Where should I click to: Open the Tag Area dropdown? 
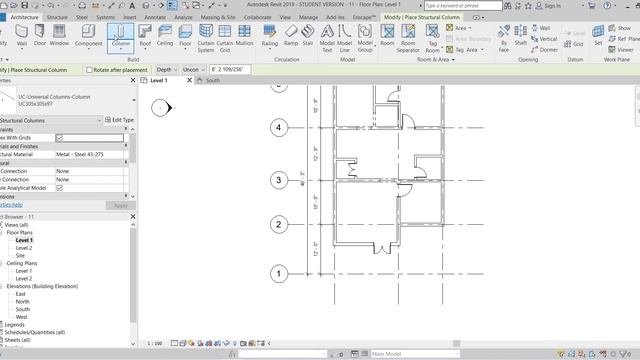click(465, 49)
